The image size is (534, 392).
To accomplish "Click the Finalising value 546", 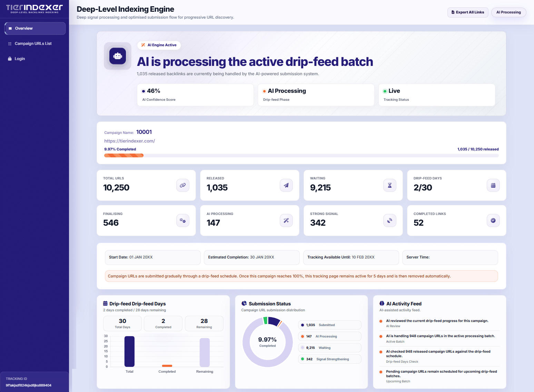I will click(x=111, y=223).
